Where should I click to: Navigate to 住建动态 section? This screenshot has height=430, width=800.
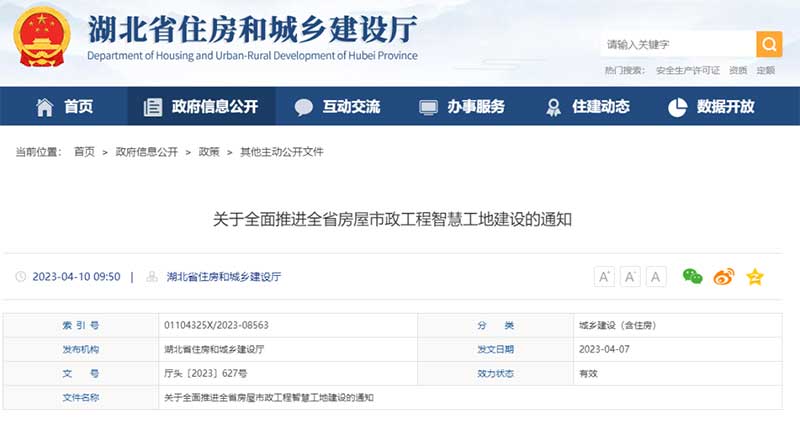tap(587, 107)
